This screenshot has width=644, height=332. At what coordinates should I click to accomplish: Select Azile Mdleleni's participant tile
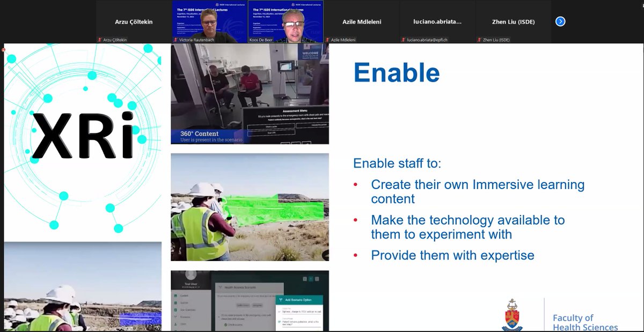coord(361,21)
